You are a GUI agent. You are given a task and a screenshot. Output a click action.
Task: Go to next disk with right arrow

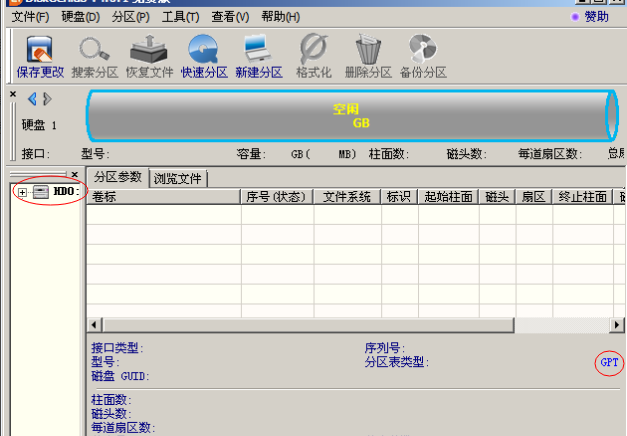point(47,98)
